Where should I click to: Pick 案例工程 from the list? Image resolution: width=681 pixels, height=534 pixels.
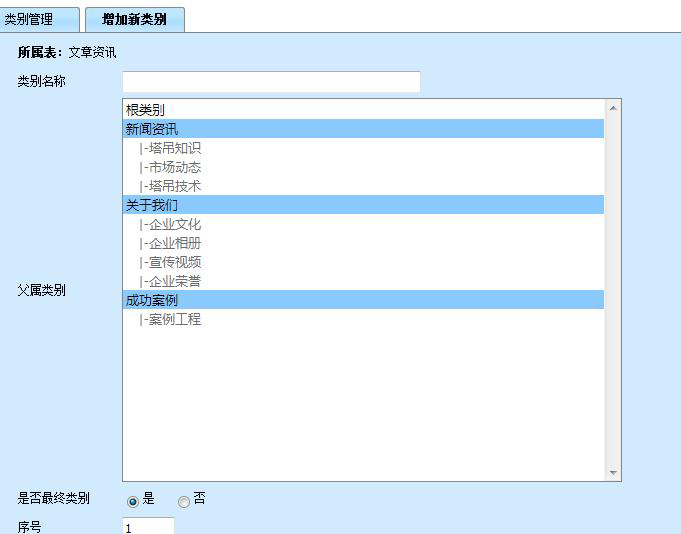[x=171, y=320]
